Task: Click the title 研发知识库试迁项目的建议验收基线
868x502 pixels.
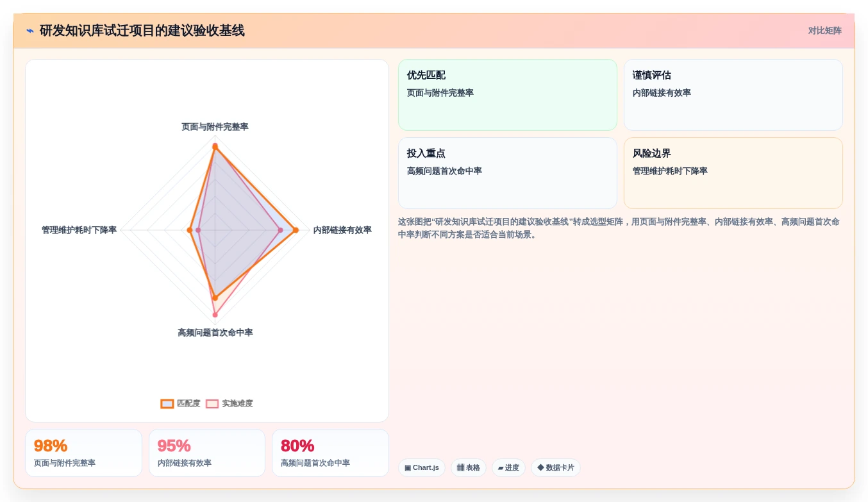Action: (x=142, y=31)
